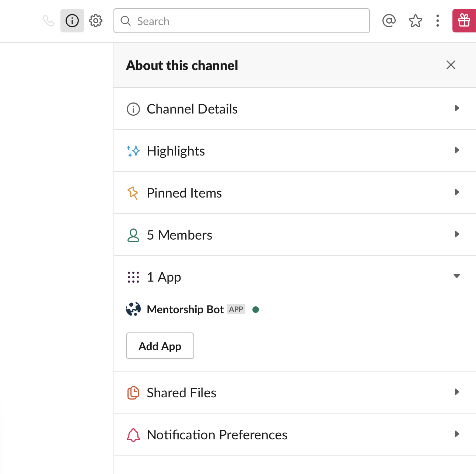Open the three-dot more menu
The image size is (476, 474).
[x=438, y=21]
